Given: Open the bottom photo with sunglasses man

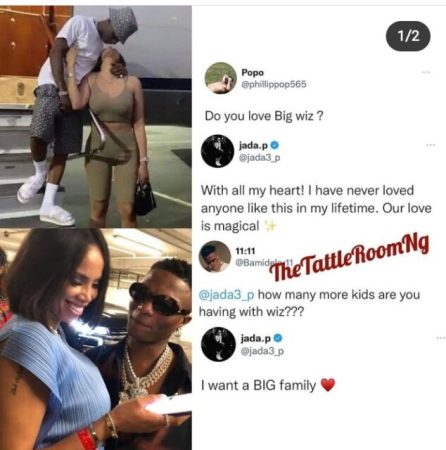Looking at the screenshot, I should (96, 339).
